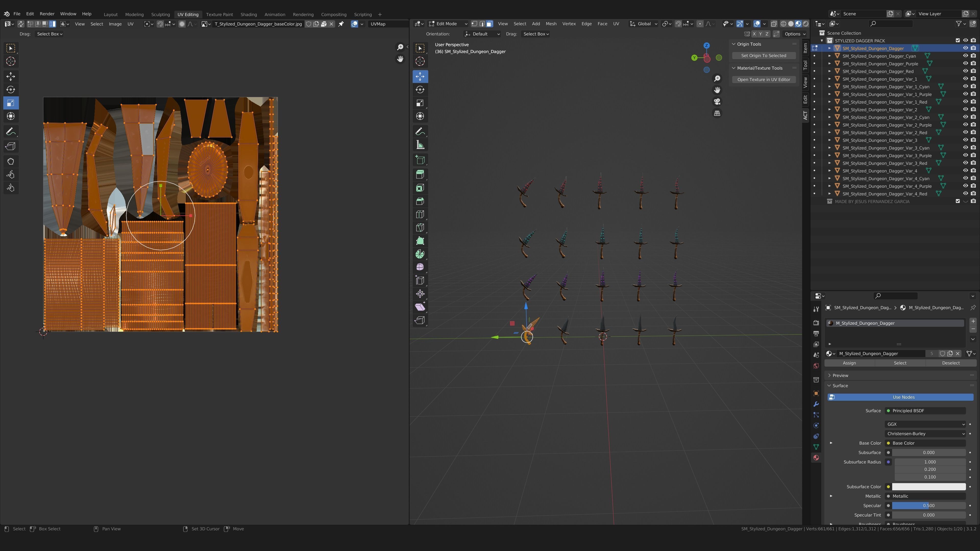The width and height of the screenshot is (980, 551).
Task: Switch to face select mode icon
Action: click(x=490, y=23)
